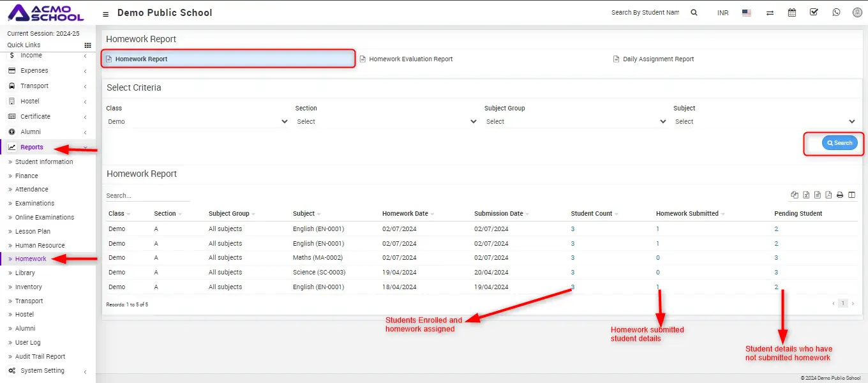868x383 pixels.
Task: Open the calendar icon in top bar
Action: pyautogui.click(x=792, y=13)
